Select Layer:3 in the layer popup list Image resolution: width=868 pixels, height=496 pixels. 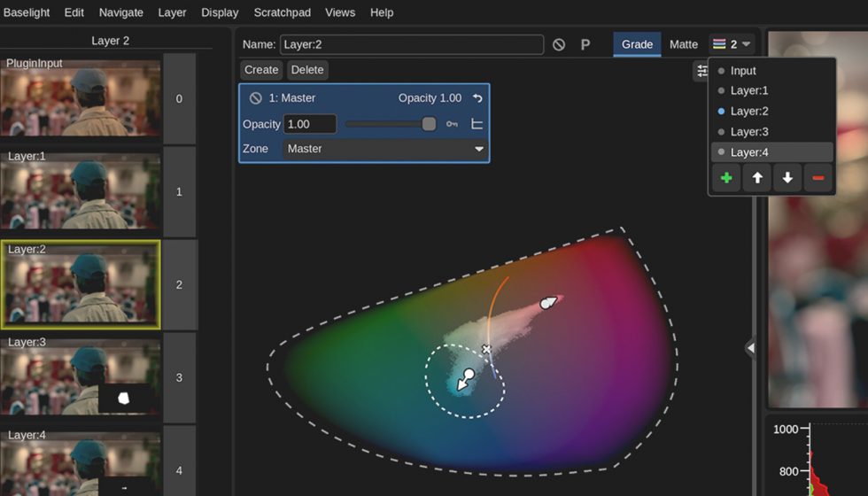[771, 131]
